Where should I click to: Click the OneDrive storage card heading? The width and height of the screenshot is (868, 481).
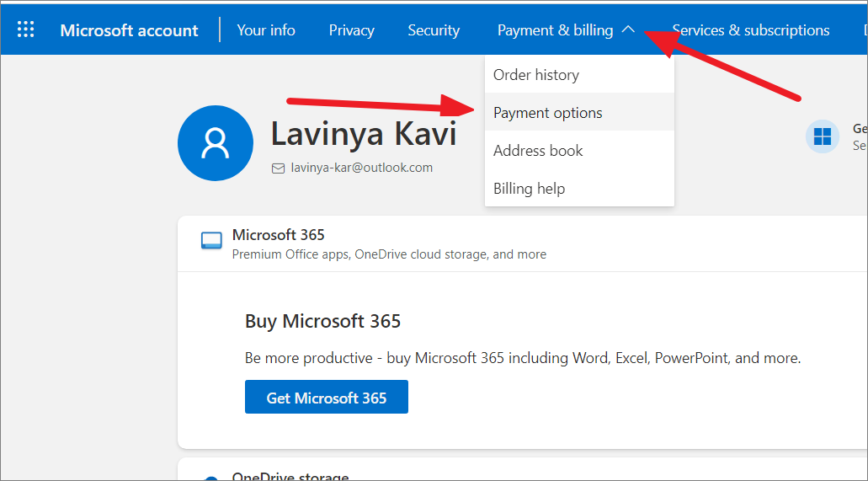(290, 476)
